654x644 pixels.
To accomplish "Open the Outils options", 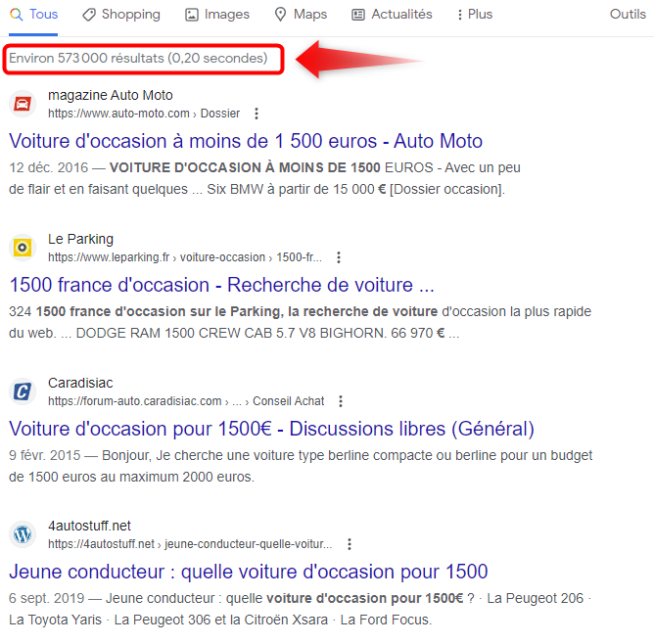I will pos(628,15).
